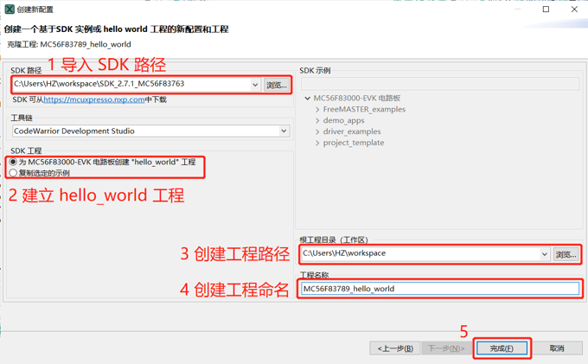The width and height of the screenshot is (588, 364).
Task: Expand the driver_examples folder
Action: click(x=317, y=132)
